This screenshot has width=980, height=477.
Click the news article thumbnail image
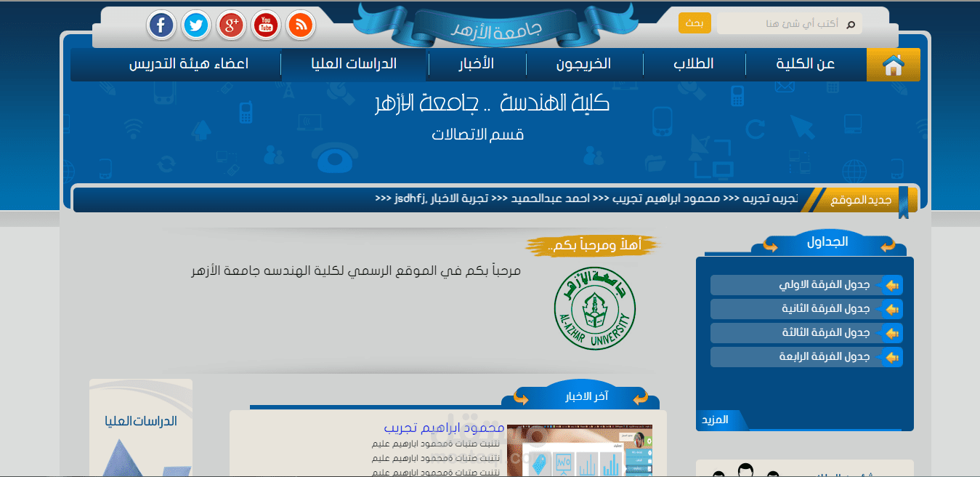coord(580,451)
